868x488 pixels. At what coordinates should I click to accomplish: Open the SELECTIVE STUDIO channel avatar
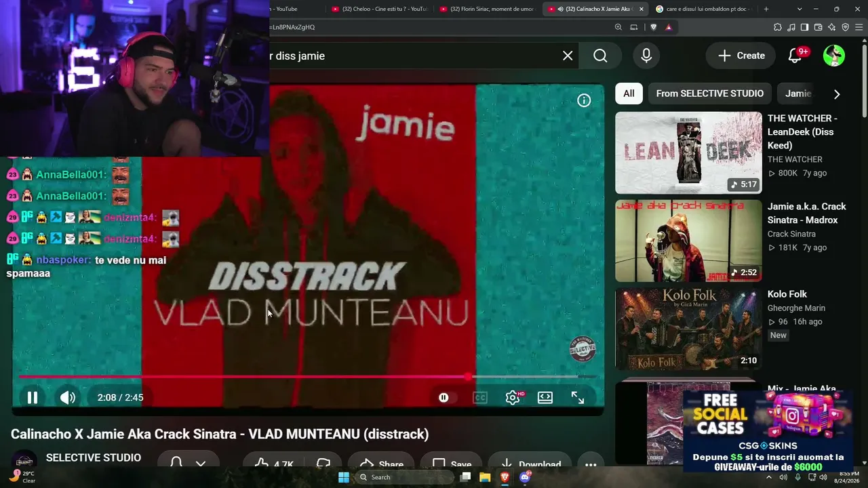pyautogui.click(x=24, y=460)
